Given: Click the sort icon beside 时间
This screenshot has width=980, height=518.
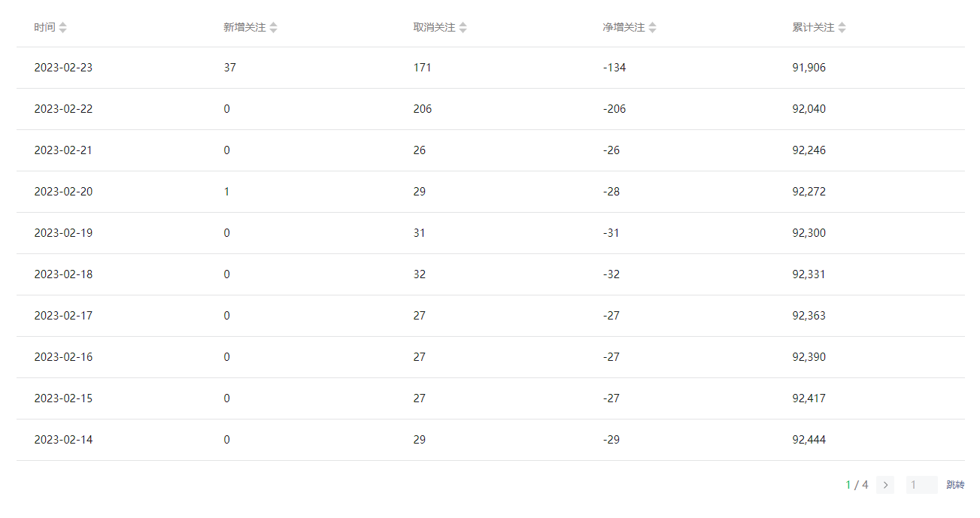Looking at the screenshot, I should point(63,28).
